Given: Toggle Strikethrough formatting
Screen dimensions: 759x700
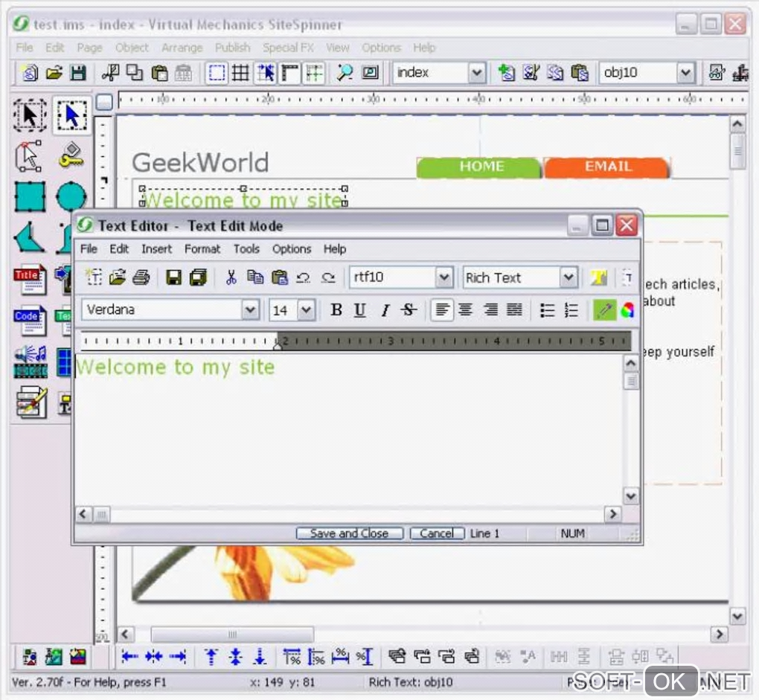Looking at the screenshot, I should (x=409, y=309).
